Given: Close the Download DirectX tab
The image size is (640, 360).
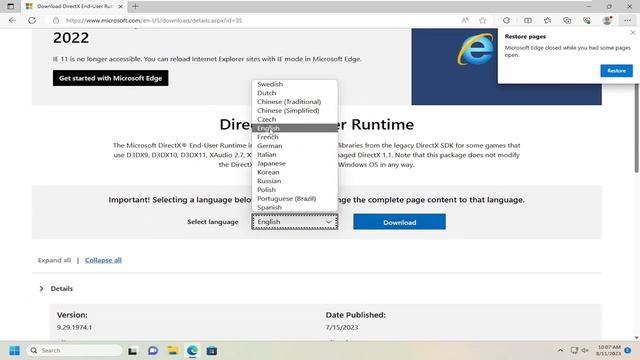Looking at the screenshot, I should pyautogui.click(x=120, y=7).
